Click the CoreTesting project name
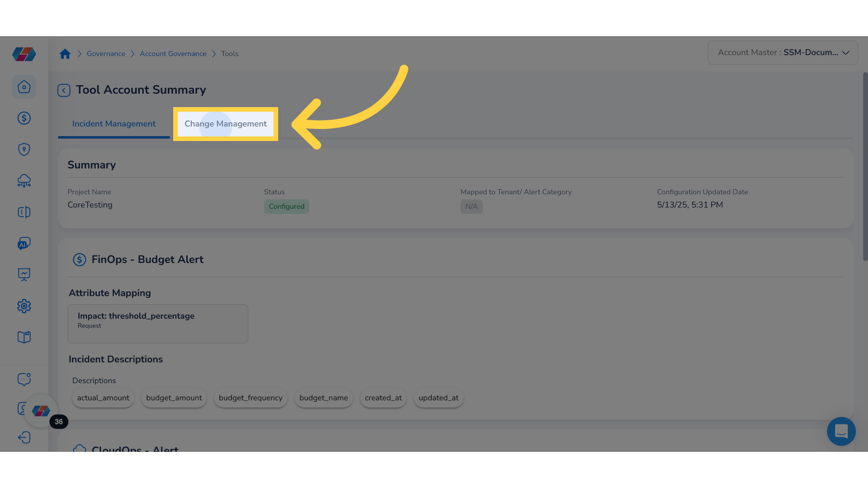 point(90,205)
